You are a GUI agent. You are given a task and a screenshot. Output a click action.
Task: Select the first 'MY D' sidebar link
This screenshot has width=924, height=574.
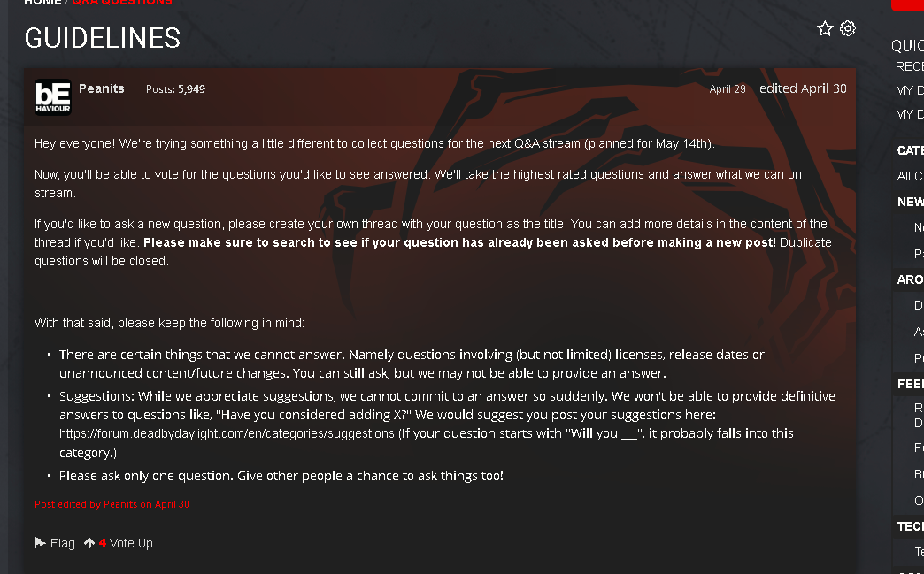coord(909,91)
